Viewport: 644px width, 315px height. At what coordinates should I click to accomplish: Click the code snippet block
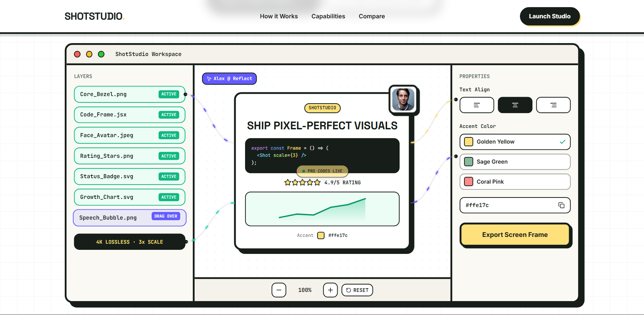322,155
